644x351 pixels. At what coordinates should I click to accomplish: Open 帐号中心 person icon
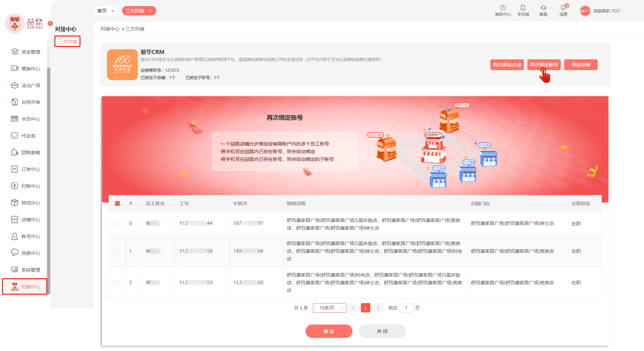(15, 236)
